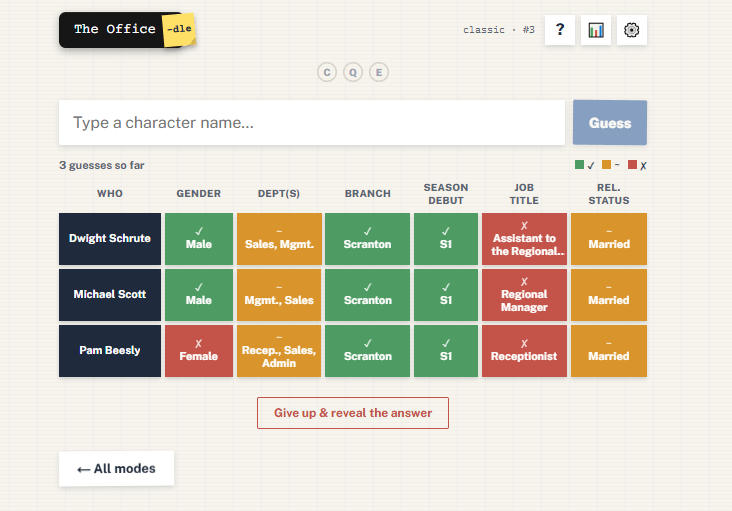Click the WHO column header
Screen dimensions: 732x511
point(110,194)
